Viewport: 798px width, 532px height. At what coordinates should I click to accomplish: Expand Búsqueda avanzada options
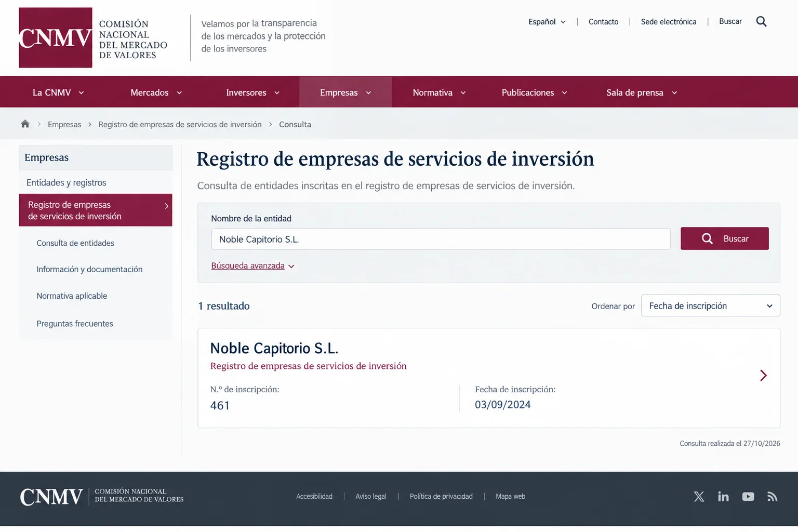[x=252, y=265]
